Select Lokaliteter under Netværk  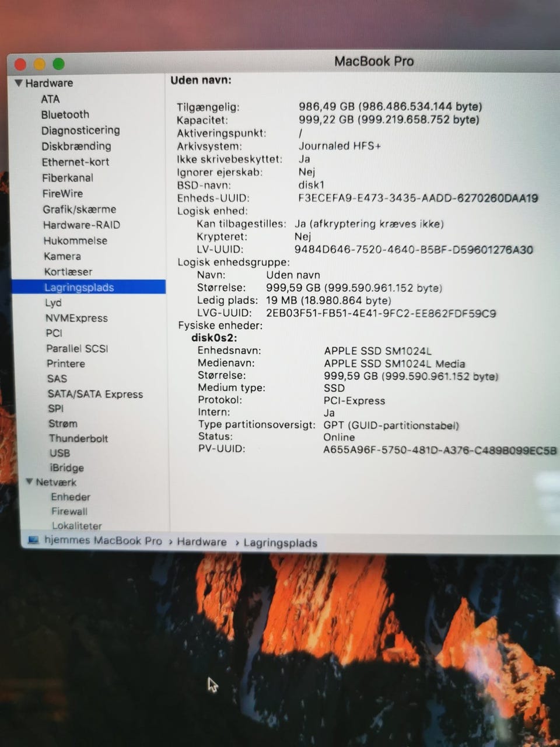click(76, 526)
